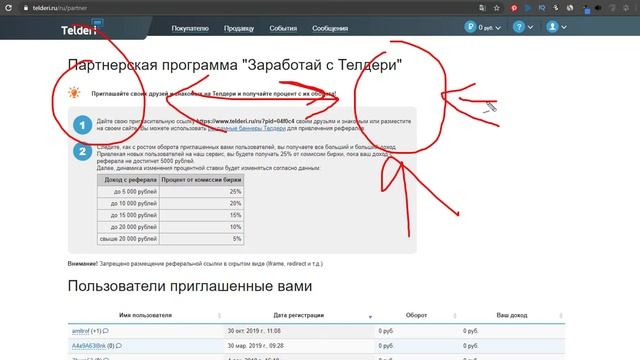Reload the page with the browser refresh icon
Image resolution: width=640 pixels, height=360 pixels.
pos(8,8)
